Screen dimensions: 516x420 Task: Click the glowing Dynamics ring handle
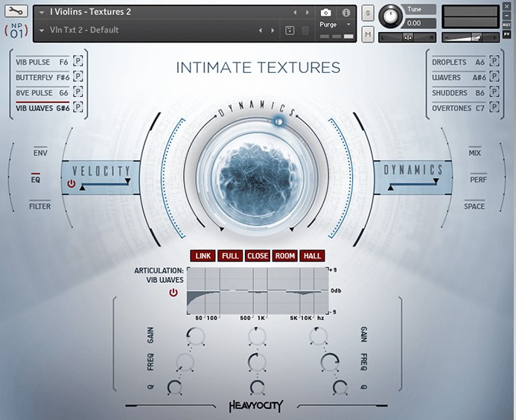pyautogui.click(x=278, y=122)
